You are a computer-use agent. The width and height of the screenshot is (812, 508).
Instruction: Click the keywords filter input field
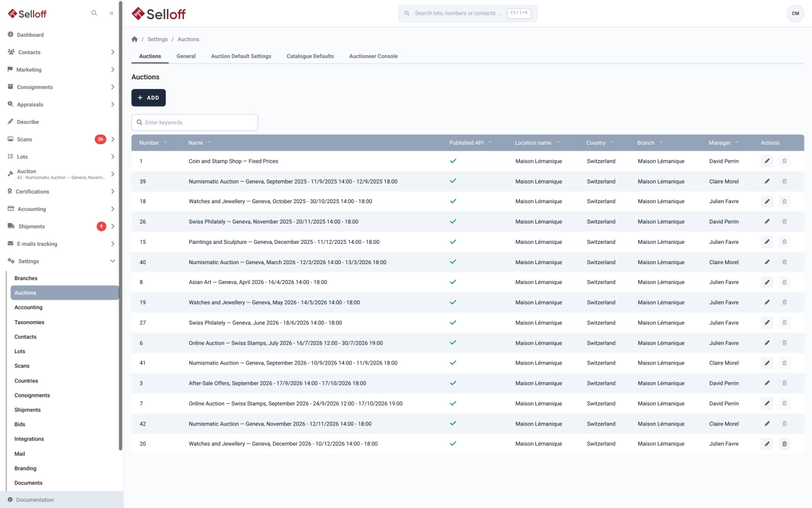coord(195,123)
